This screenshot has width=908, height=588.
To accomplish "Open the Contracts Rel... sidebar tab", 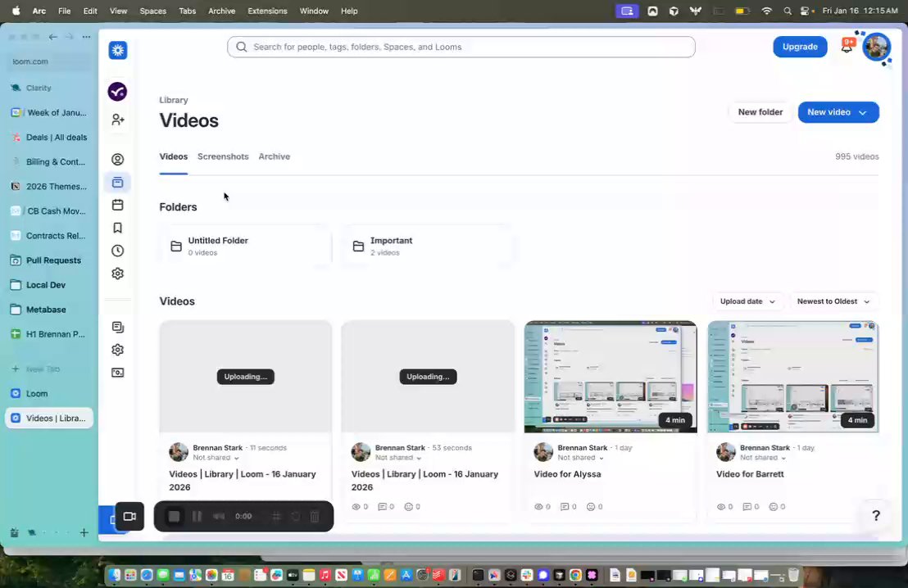I will (49, 236).
